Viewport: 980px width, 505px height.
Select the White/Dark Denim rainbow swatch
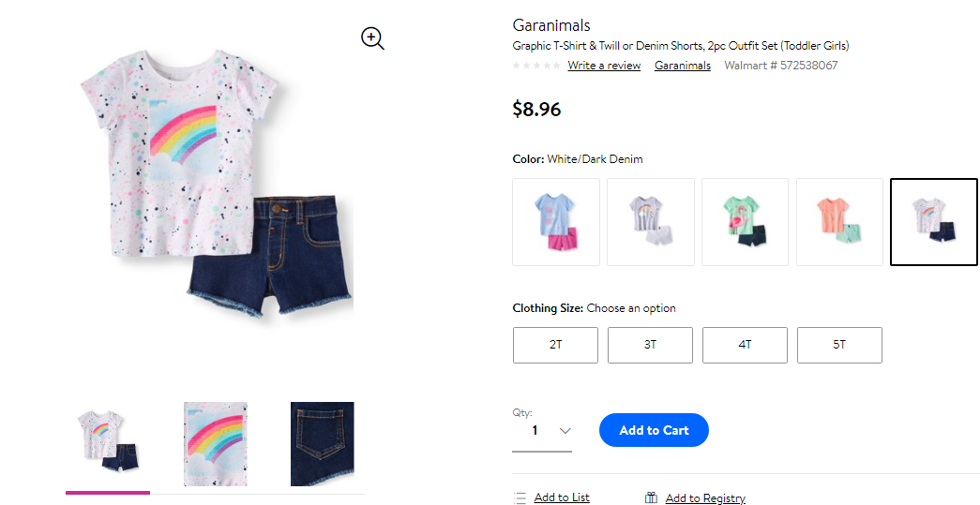point(934,222)
